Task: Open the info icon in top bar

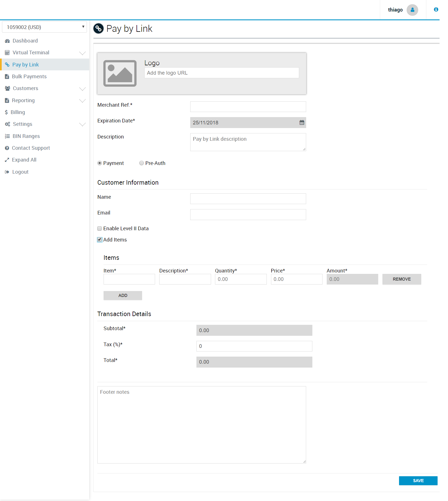Action: tap(436, 10)
